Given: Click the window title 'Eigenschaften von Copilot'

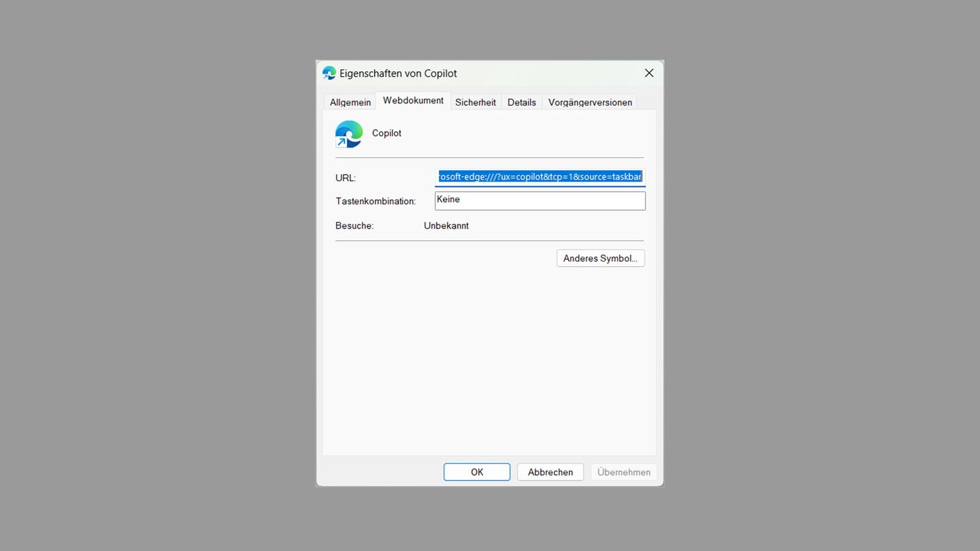Looking at the screenshot, I should (x=398, y=73).
